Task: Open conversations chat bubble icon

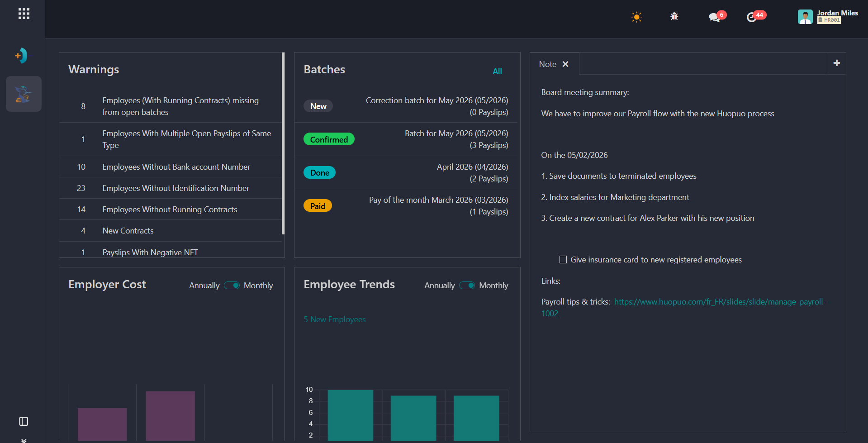Action: pos(714,17)
